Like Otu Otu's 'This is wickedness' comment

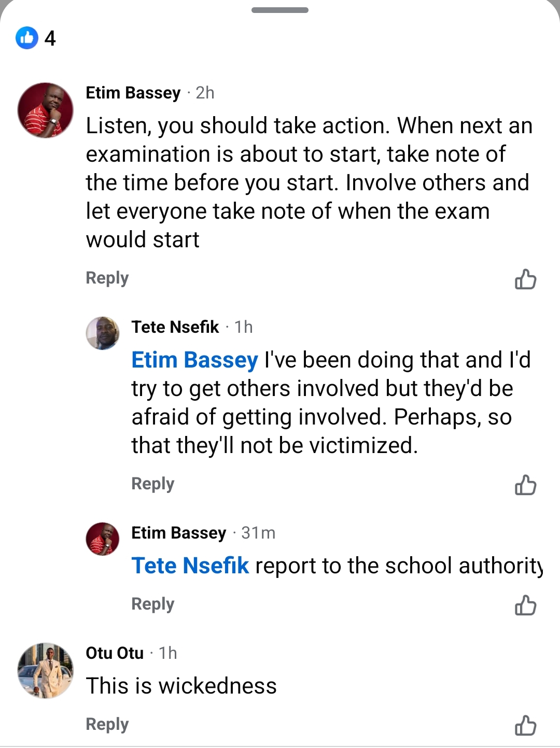coord(525,726)
